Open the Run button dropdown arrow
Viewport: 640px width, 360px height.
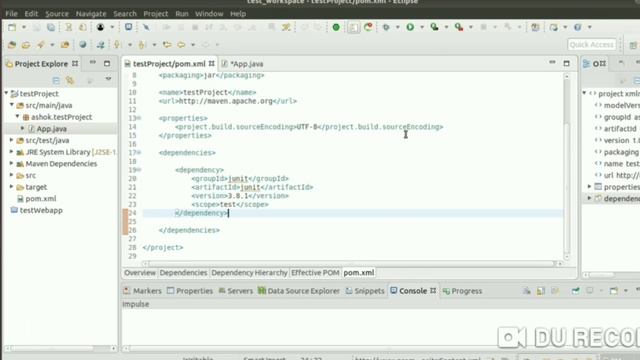click(422, 27)
